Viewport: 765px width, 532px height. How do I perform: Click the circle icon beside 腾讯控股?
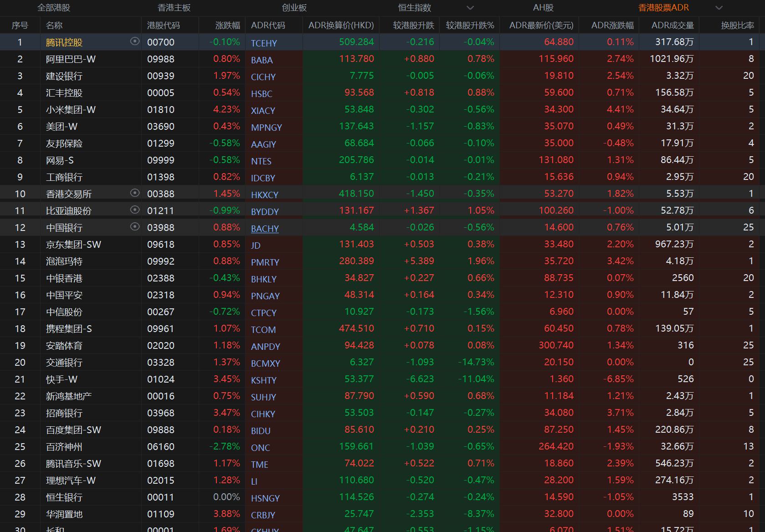click(134, 41)
